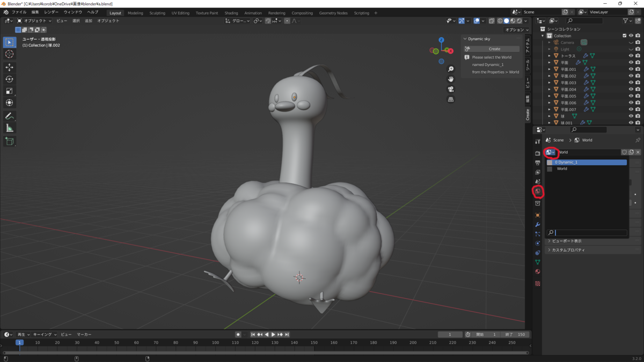Select the Cursor tool in viewport toolbar
This screenshot has height=362, width=644.
[9, 54]
